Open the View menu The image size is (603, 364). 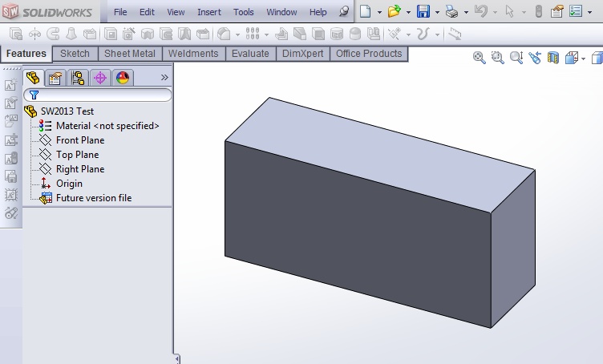(176, 12)
